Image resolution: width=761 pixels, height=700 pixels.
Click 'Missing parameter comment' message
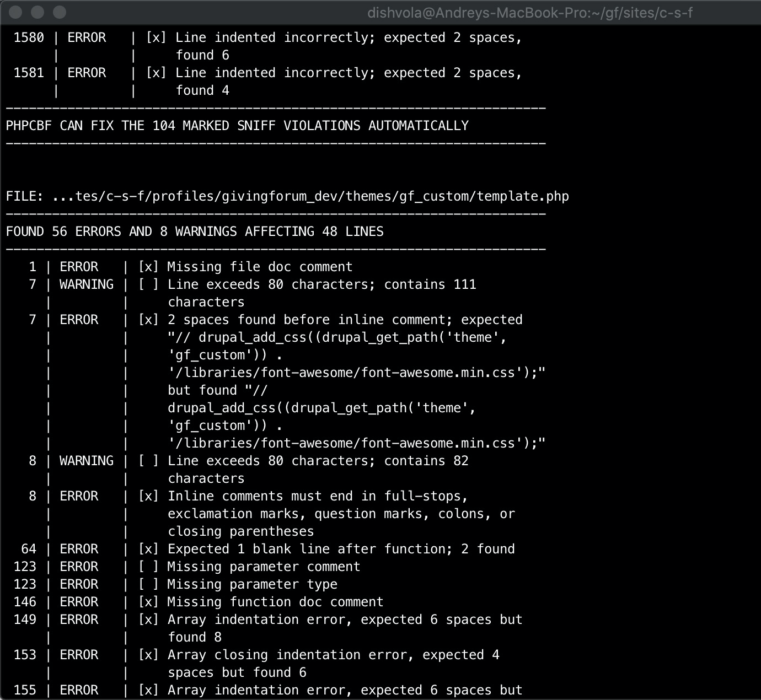(x=264, y=567)
